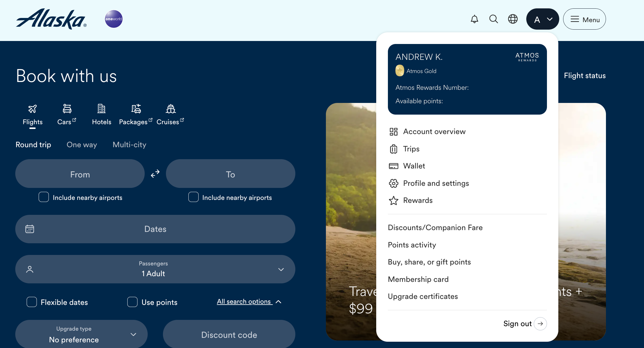Open the hamburger Menu button
644x348 pixels.
pyautogui.click(x=584, y=19)
